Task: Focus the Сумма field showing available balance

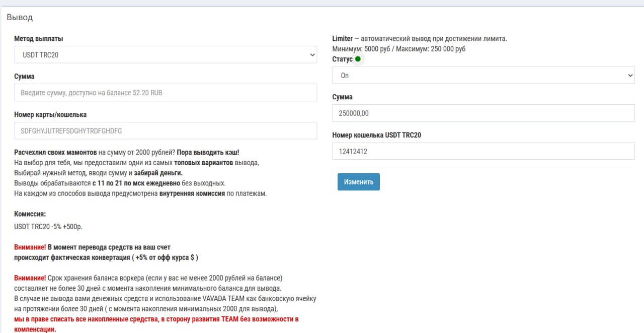Action: (x=166, y=93)
